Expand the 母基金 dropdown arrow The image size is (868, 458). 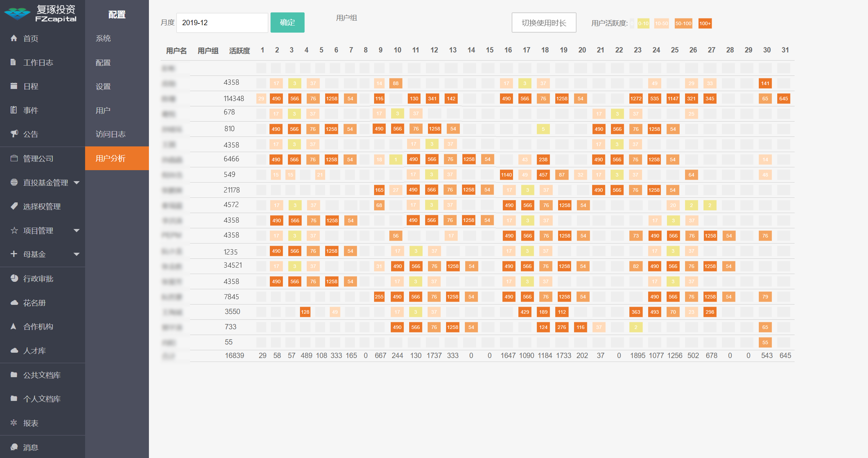[77, 254]
